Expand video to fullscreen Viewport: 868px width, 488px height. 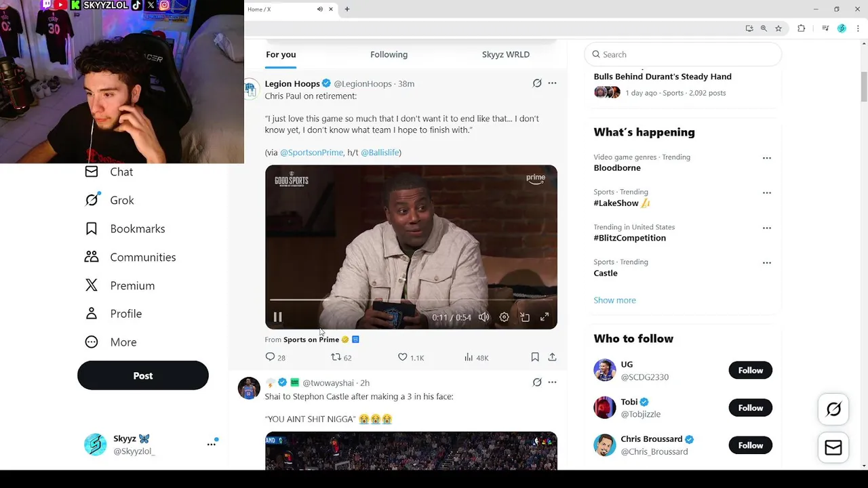point(545,317)
